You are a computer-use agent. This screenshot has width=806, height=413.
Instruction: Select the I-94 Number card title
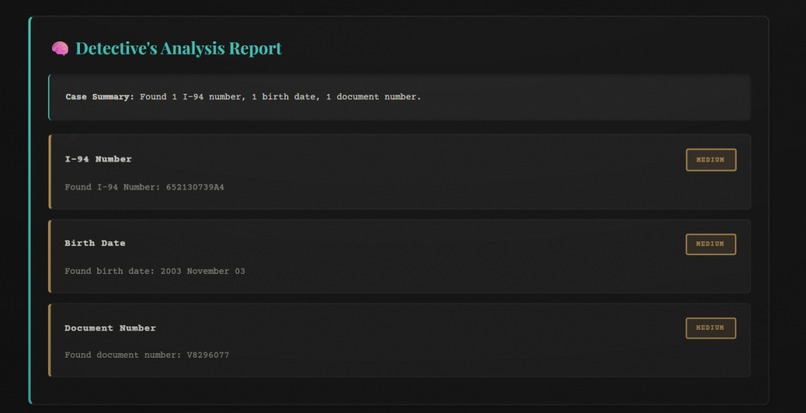click(98, 159)
